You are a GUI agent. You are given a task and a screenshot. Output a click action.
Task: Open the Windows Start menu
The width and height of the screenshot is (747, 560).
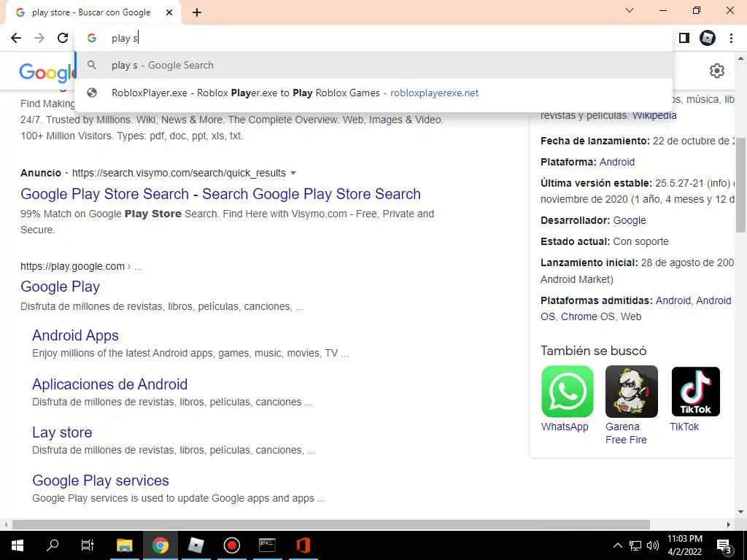18,545
